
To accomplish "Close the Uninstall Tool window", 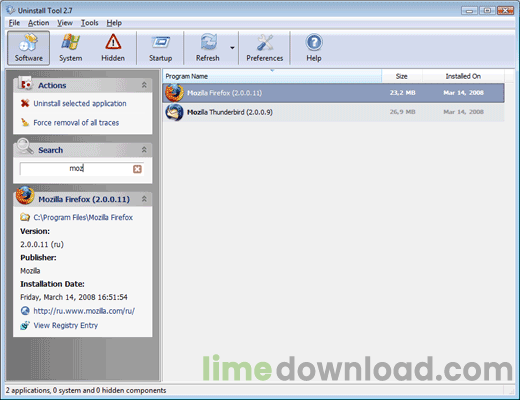I will click(x=505, y=10).
